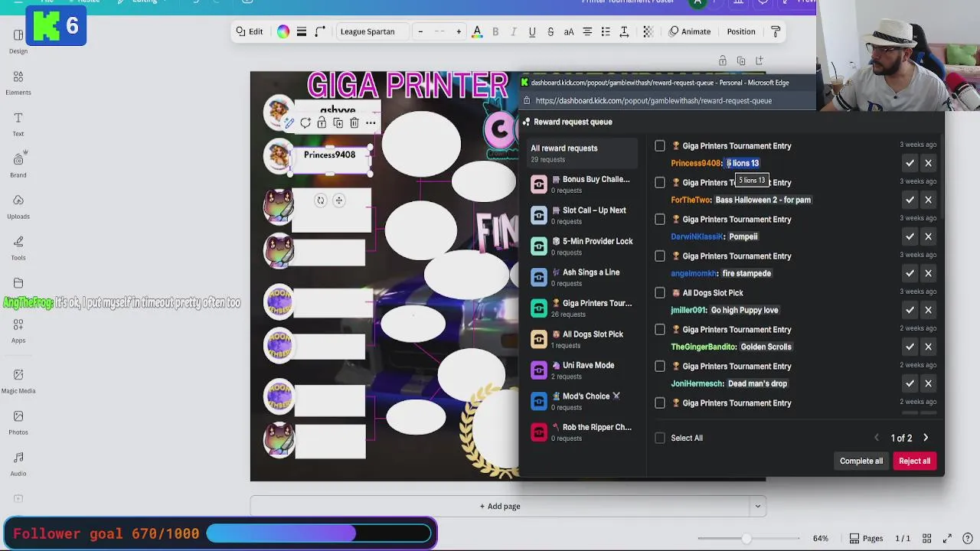Image resolution: width=980 pixels, height=551 pixels.
Task: Select All reward requests filter
Action: pos(582,153)
